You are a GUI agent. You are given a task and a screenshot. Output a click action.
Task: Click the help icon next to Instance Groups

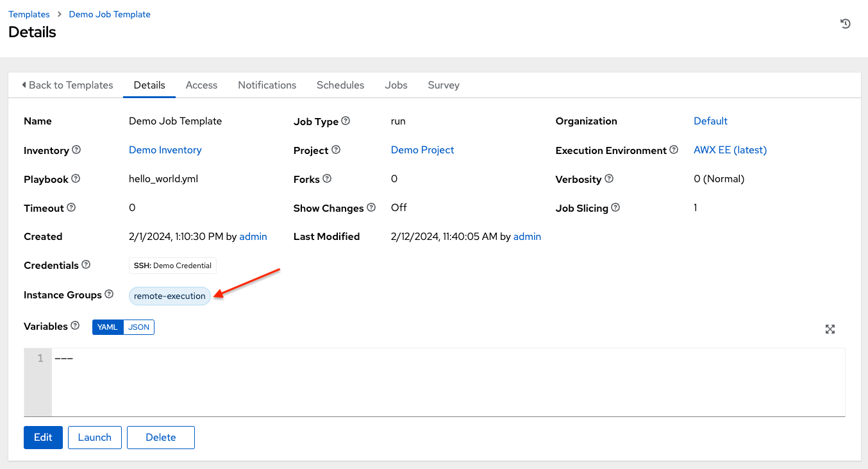tap(109, 294)
